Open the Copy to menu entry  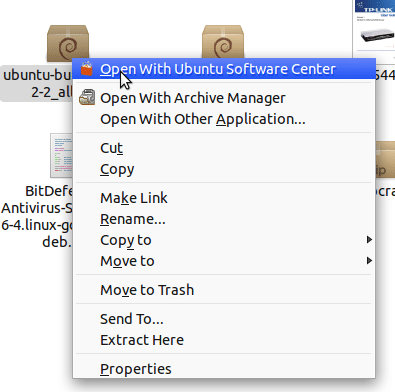[224, 240]
